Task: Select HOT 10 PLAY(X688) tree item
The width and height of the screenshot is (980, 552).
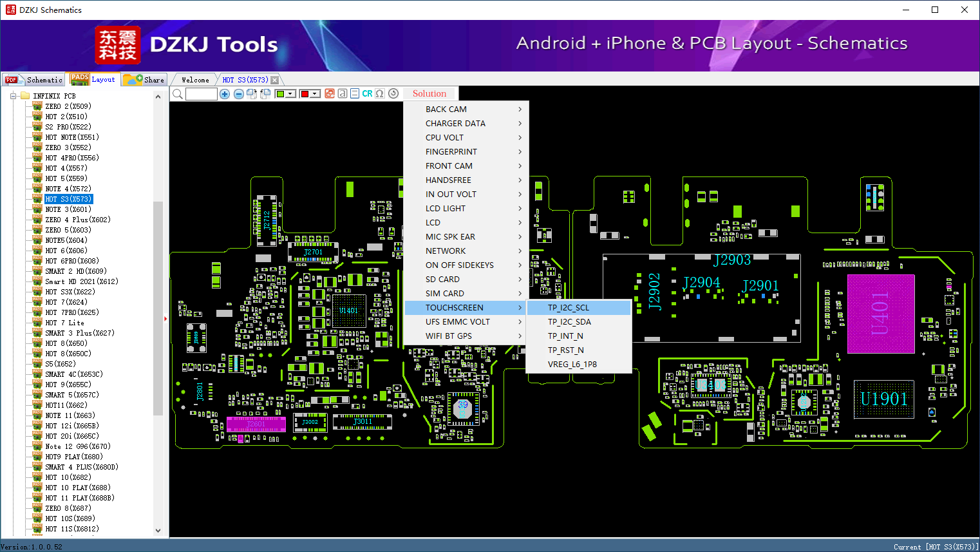Action: [x=78, y=488]
